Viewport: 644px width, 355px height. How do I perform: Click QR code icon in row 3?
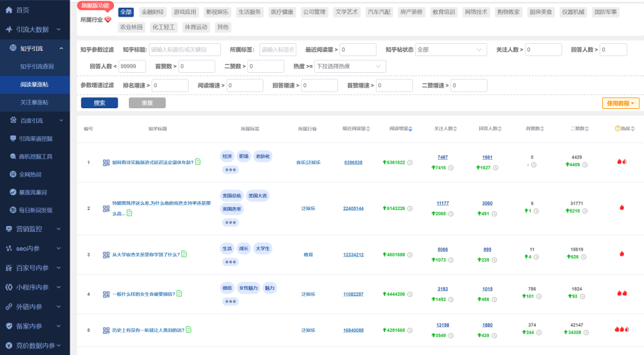click(106, 254)
